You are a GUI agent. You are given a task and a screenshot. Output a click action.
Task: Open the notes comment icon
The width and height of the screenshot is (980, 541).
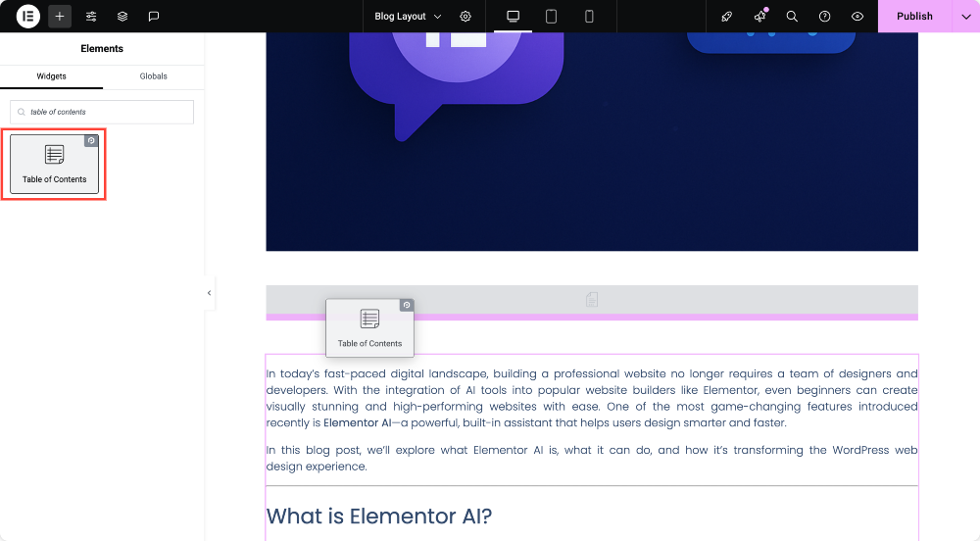[154, 17]
